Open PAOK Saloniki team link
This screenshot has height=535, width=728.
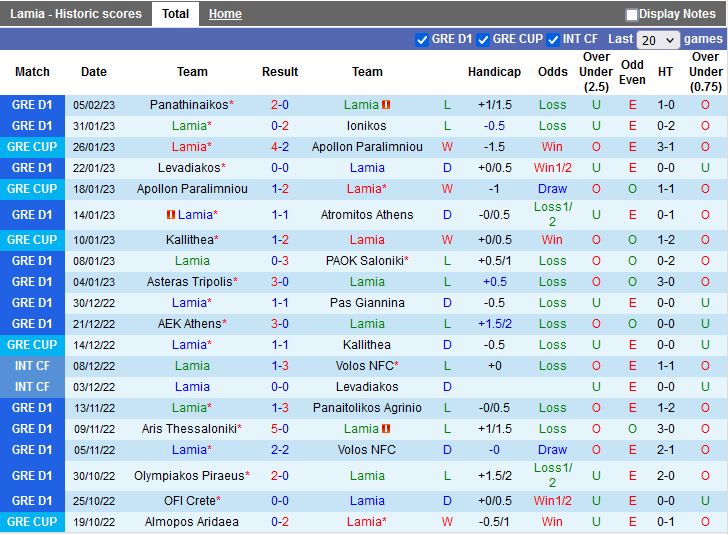point(364,261)
